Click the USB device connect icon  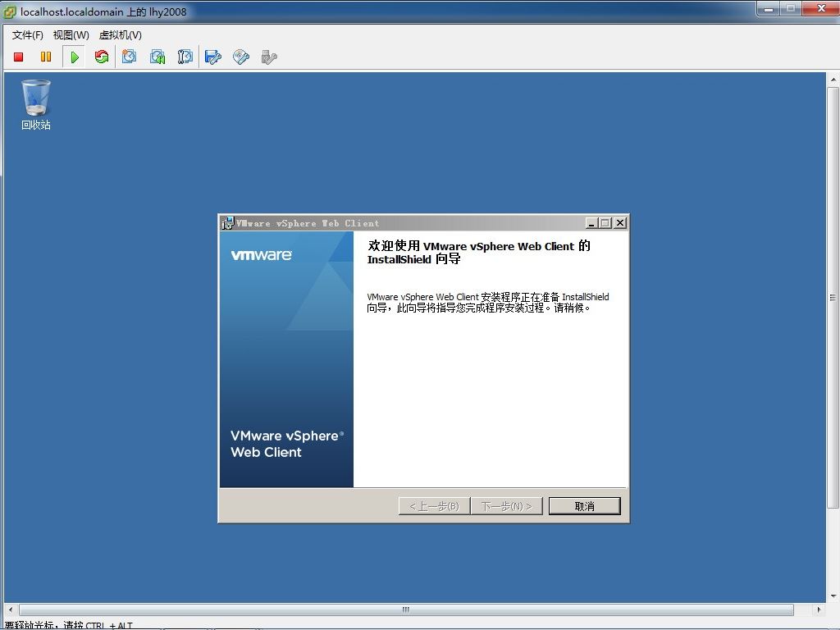[x=269, y=57]
